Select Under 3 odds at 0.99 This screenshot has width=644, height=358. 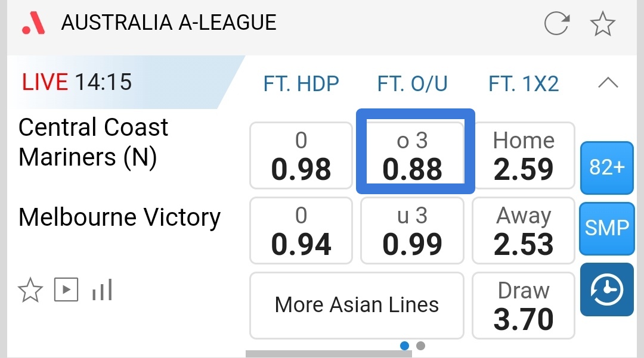click(413, 231)
